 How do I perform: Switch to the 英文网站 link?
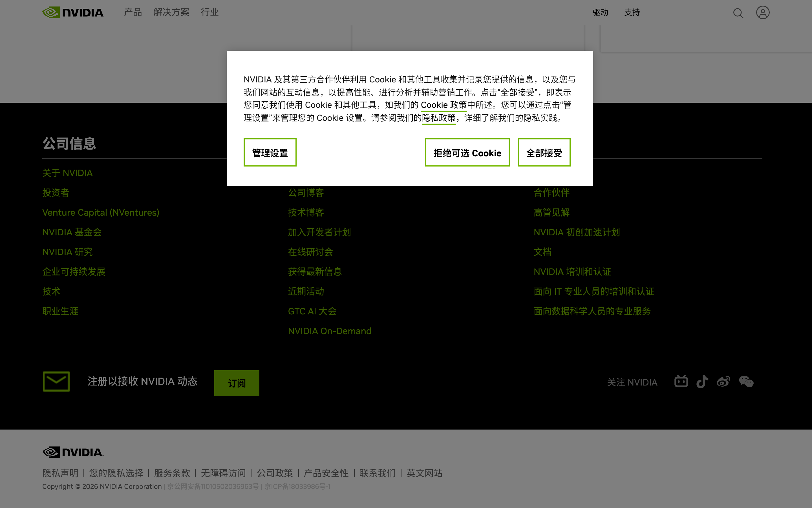pyautogui.click(x=424, y=473)
